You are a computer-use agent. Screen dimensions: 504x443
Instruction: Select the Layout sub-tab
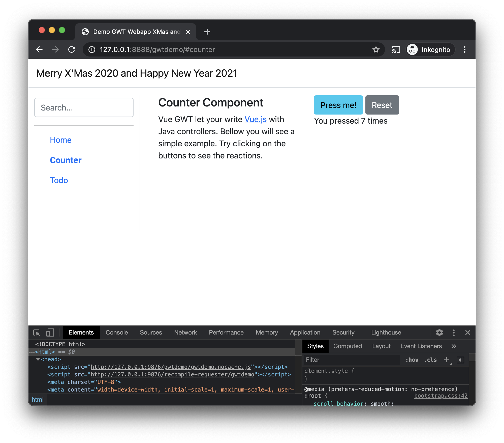(381, 346)
